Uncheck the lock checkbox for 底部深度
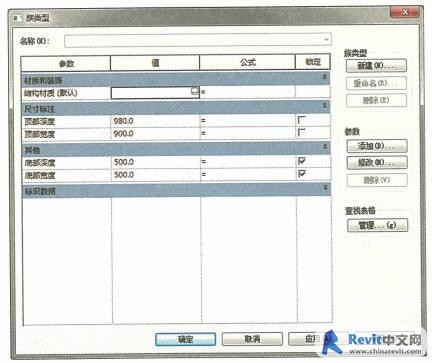 pos(302,161)
